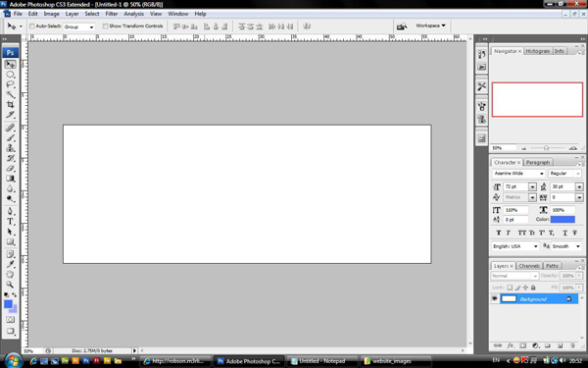588x368 pixels.
Task: Open Go to Bridge icon
Action: [402, 26]
